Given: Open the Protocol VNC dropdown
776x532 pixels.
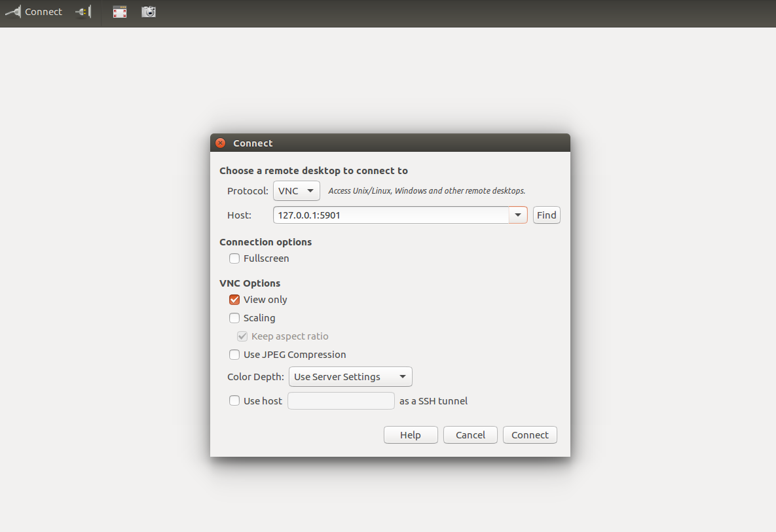Looking at the screenshot, I should tap(296, 191).
